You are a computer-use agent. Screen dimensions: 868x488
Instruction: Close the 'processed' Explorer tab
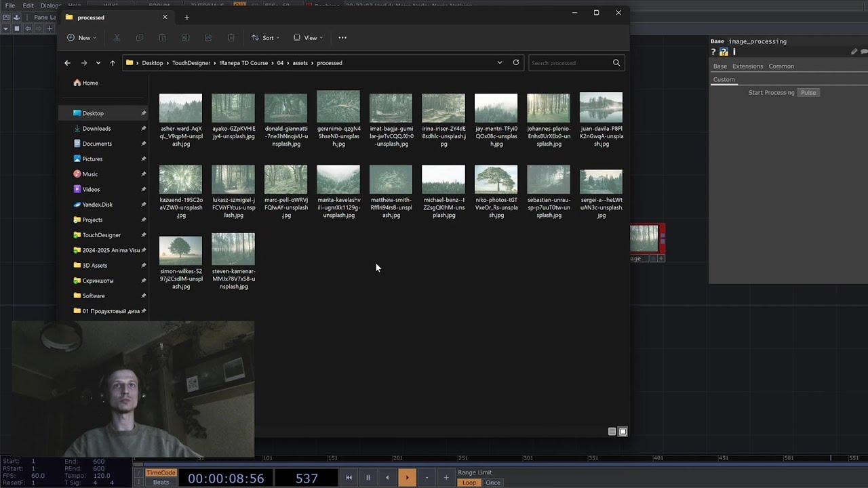point(165,18)
